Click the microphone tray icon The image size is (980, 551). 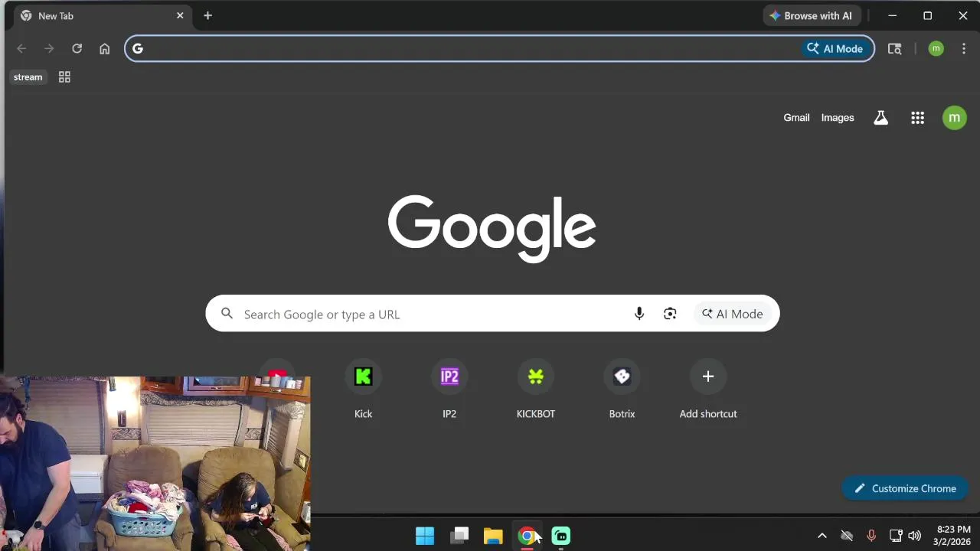pyautogui.click(x=871, y=536)
